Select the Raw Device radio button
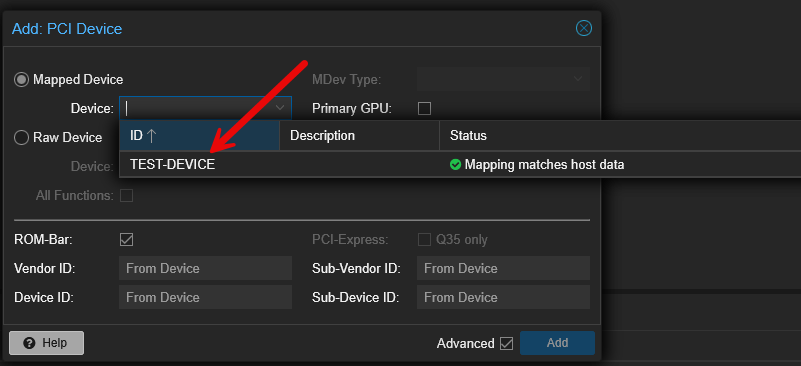 21,138
